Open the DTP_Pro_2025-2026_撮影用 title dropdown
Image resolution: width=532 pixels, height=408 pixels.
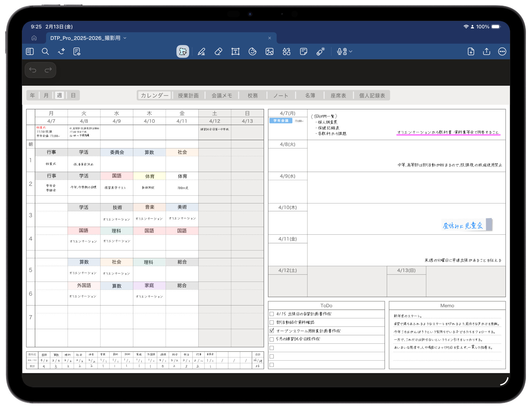[x=125, y=38]
